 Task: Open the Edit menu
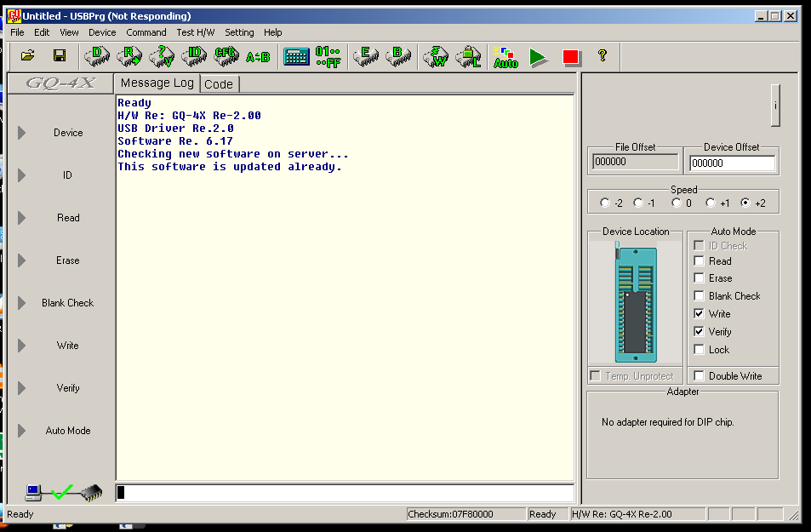[x=42, y=32]
